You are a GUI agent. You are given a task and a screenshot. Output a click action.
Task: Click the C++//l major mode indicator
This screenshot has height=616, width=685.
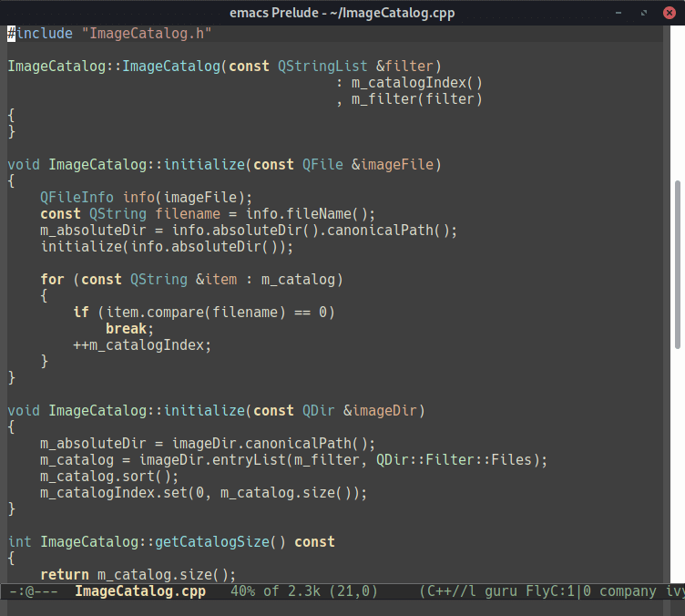[x=451, y=591]
